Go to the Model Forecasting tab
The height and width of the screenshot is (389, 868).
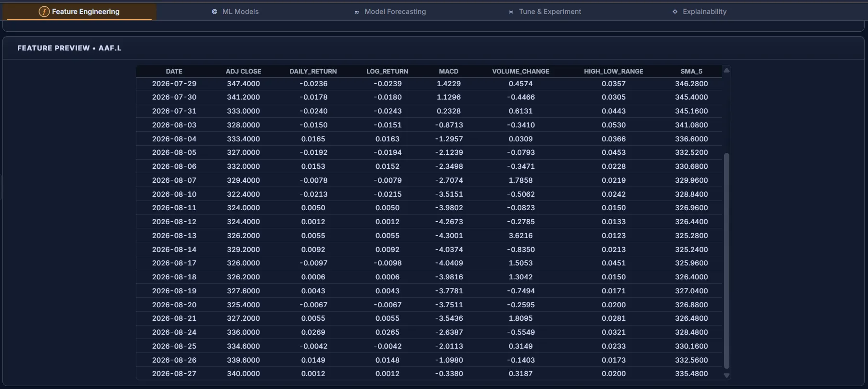point(390,12)
